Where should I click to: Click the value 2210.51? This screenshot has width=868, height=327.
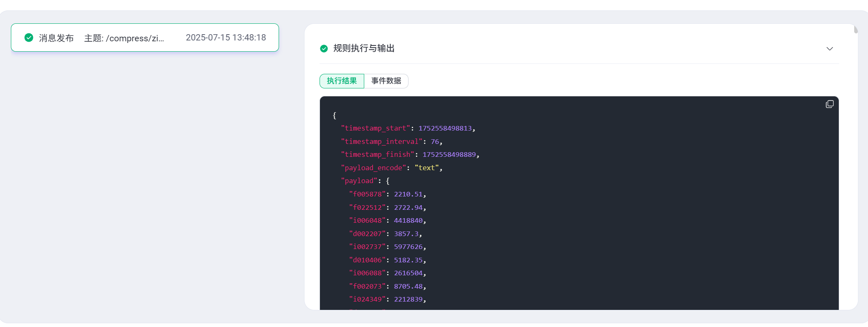[x=408, y=194]
